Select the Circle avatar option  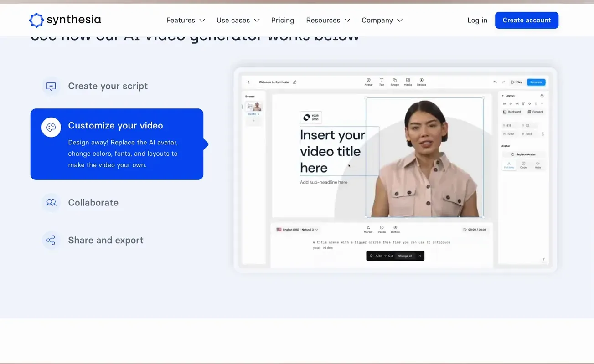(x=523, y=165)
